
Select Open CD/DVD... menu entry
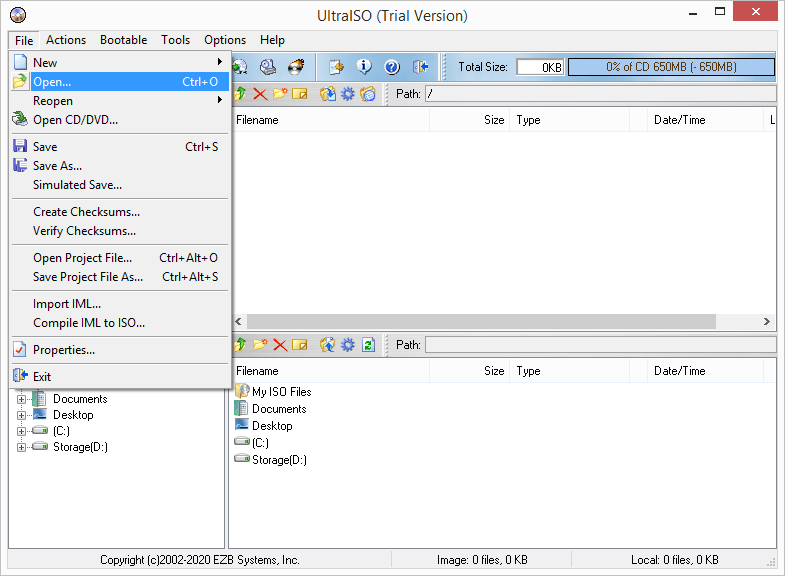point(120,120)
